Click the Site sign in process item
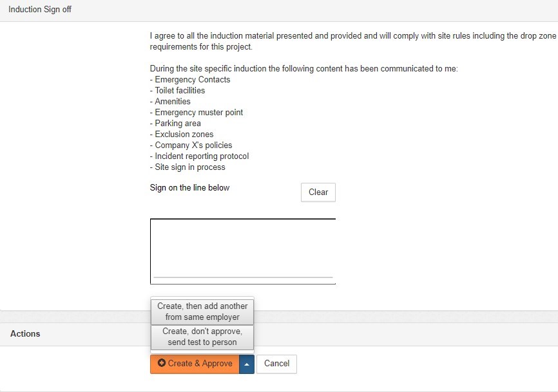Screen dimensions: 558x392 point(190,167)
